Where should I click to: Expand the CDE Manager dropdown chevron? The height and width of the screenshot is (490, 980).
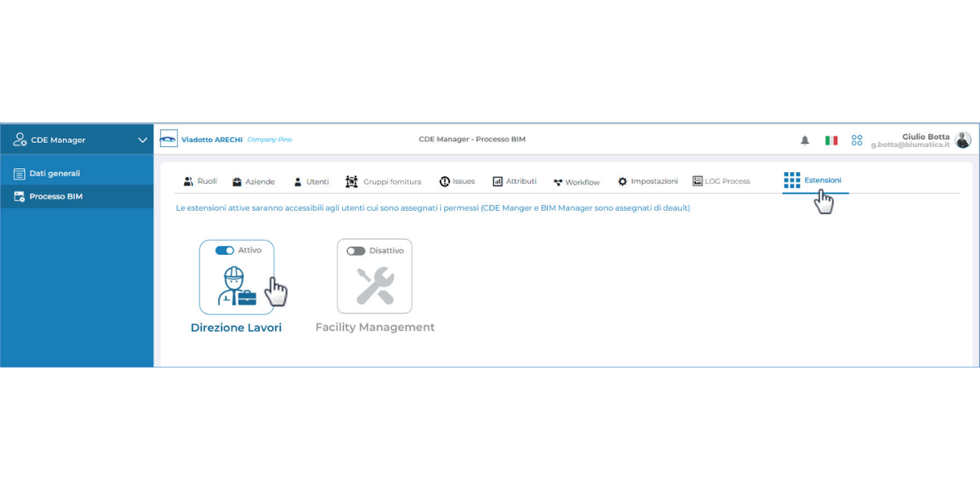click(142, 140)
